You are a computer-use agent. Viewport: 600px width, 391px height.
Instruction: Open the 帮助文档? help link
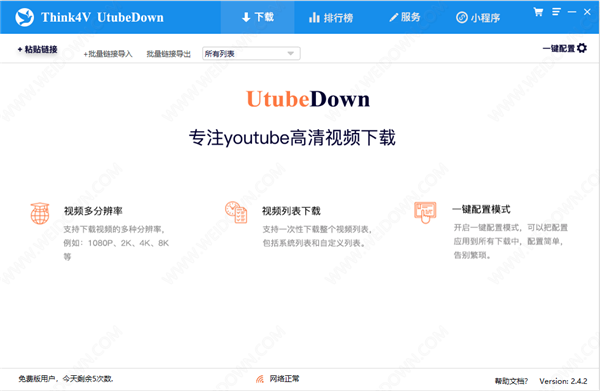coord(511,381)
